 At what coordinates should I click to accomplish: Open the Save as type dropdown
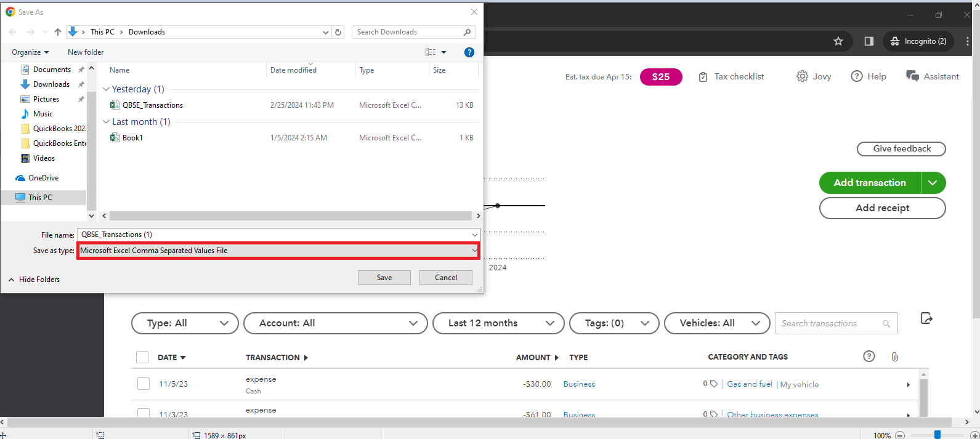278,251
